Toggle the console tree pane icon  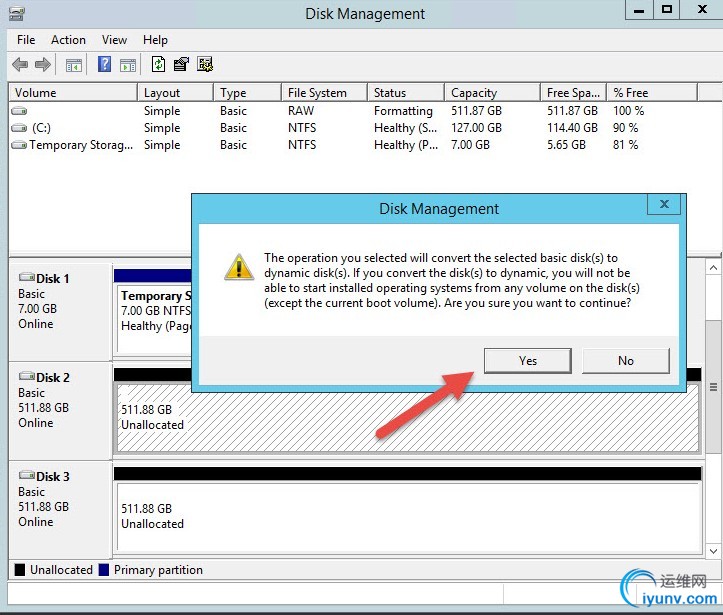pyautogui.click(x=74, y=65)
